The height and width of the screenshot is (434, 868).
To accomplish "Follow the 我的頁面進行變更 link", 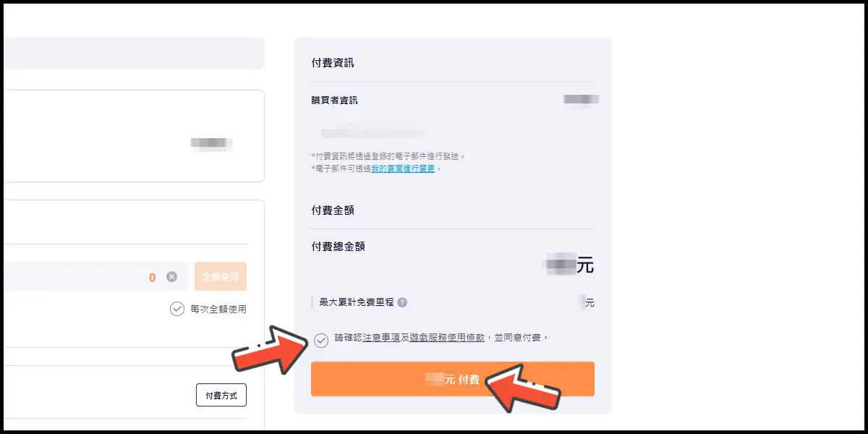I will coord(403,169).
